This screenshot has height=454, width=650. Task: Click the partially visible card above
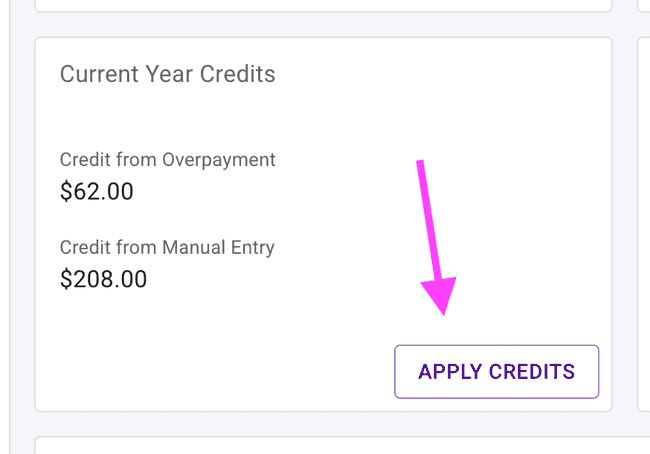[323, 5]
